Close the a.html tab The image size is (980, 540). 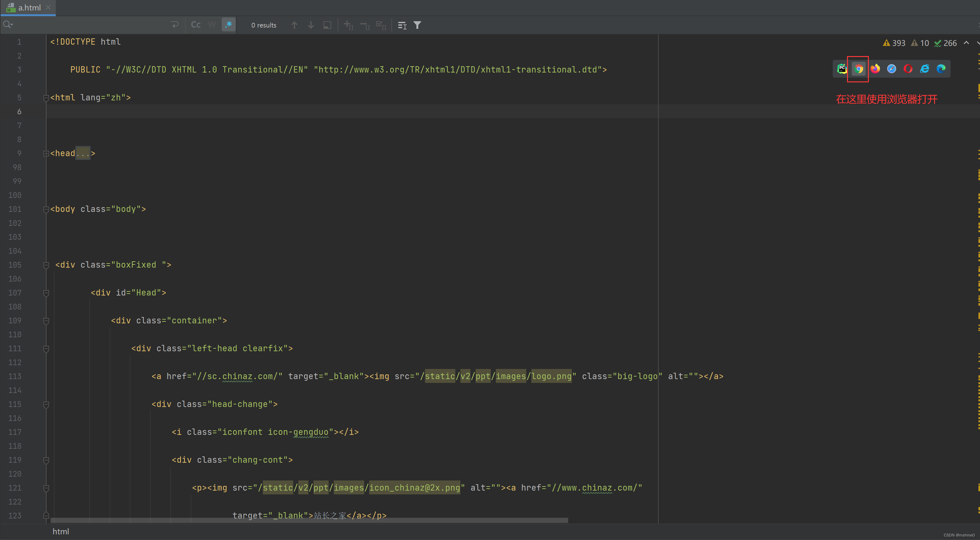(x=48, y=7)
